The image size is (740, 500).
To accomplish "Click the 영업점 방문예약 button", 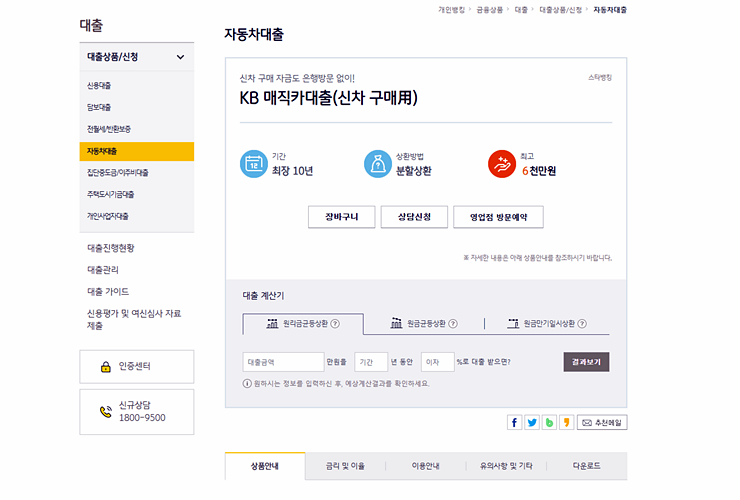I will tap(498, 217).
